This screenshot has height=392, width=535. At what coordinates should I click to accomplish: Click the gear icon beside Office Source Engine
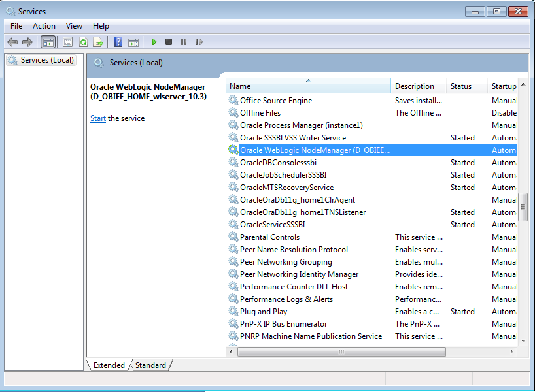(x=233, y=100)
